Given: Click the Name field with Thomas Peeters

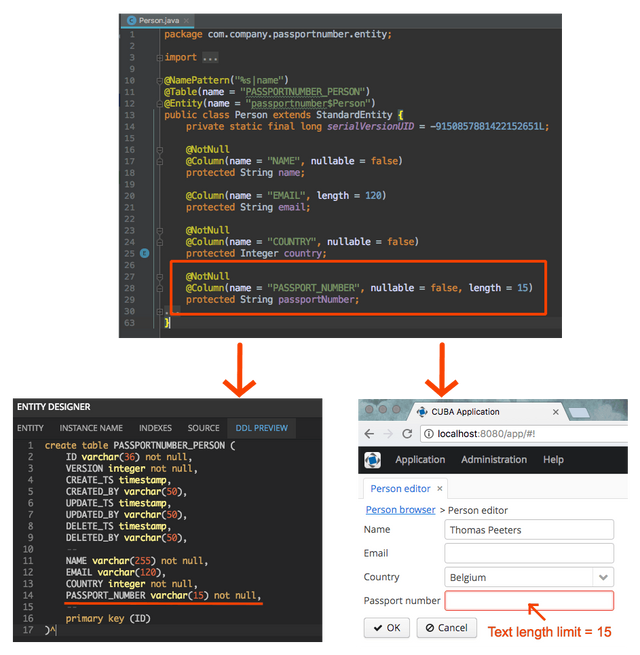Looking at the screenshot, I should (x=529, y=530).
